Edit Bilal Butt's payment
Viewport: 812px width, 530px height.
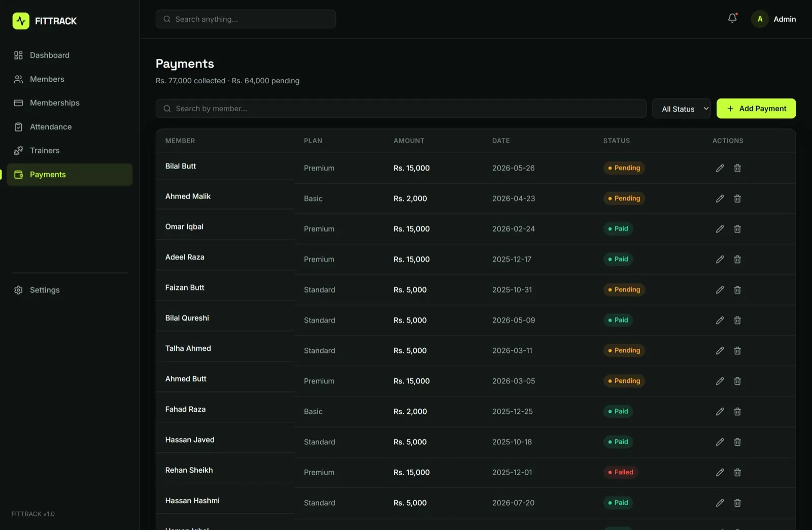pyautogui.click(x=720, y=168)
